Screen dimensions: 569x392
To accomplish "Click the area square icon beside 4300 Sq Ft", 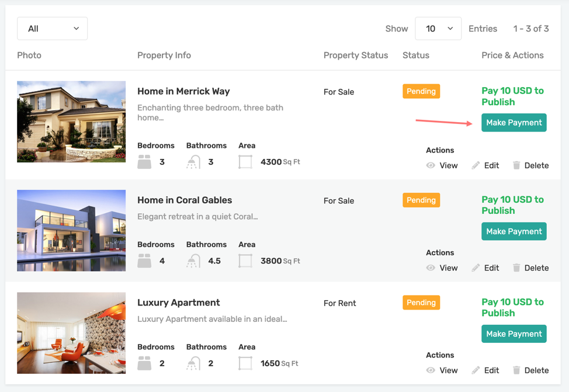I will click(245, 162).
